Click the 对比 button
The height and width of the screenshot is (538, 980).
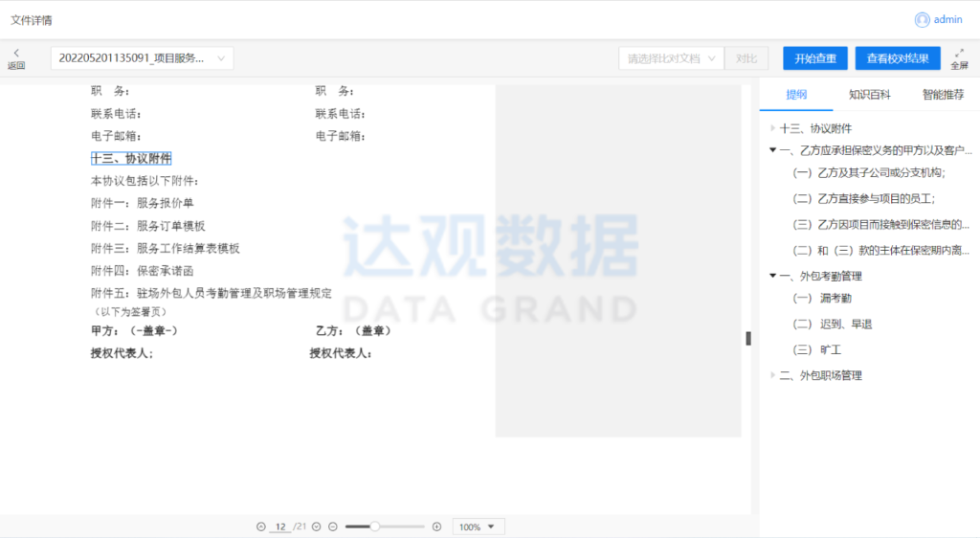[x=746, y=58]
